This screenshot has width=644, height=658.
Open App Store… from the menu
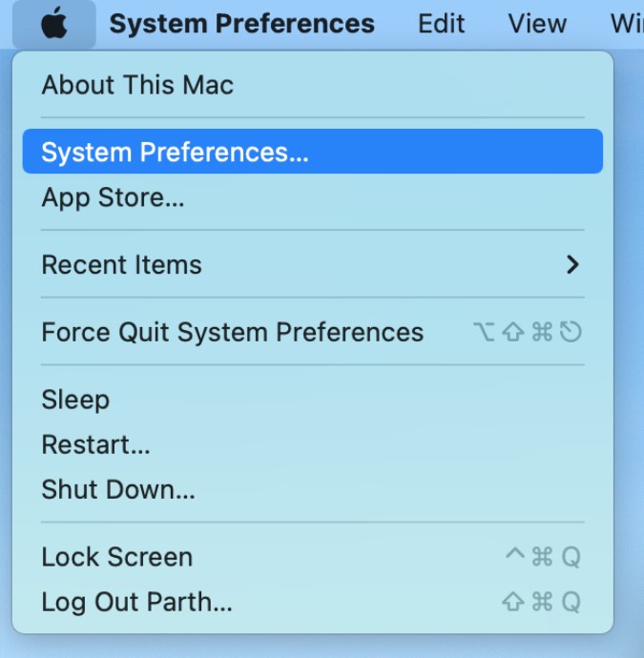pos(113,198)
